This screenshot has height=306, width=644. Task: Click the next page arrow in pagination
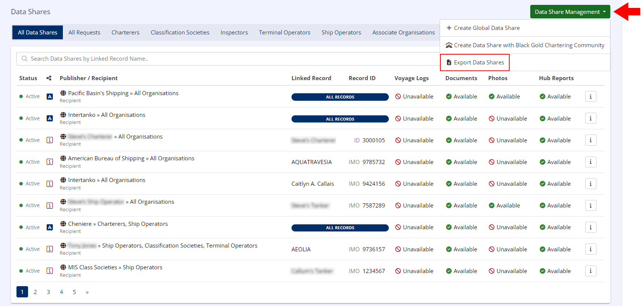click(x=87, y=292)
